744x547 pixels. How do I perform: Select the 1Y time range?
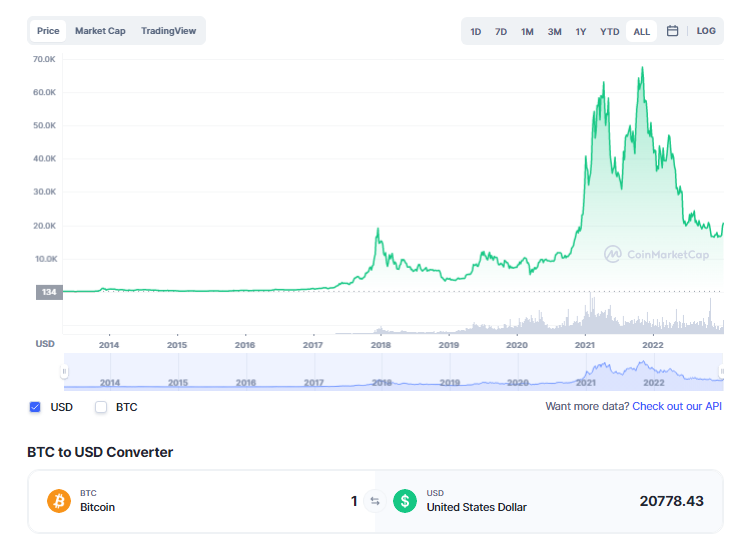(581, 31)
